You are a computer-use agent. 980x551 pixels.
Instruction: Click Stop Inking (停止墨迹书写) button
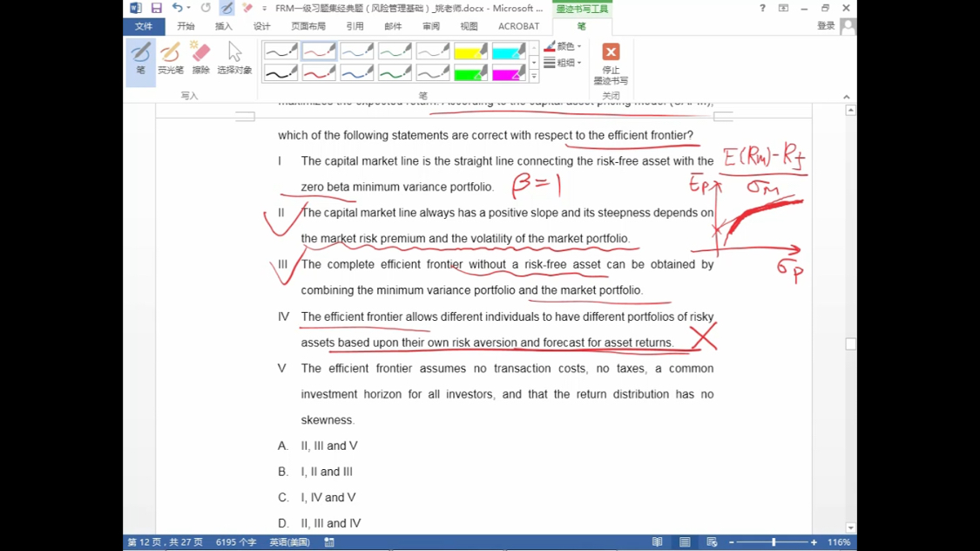click(x=611, y=63)
